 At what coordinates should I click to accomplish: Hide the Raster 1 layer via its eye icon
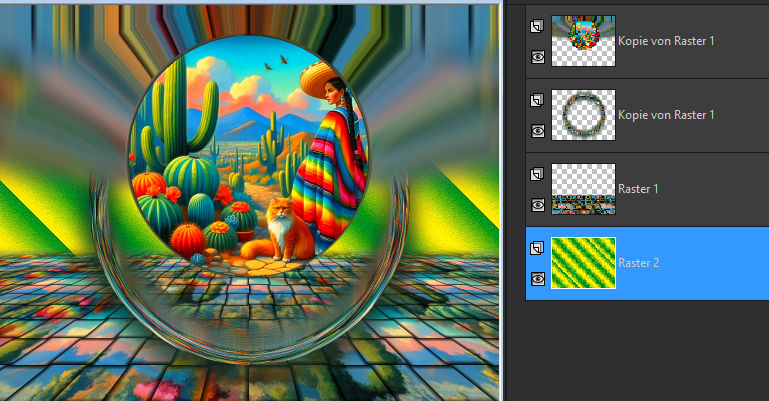538,205
